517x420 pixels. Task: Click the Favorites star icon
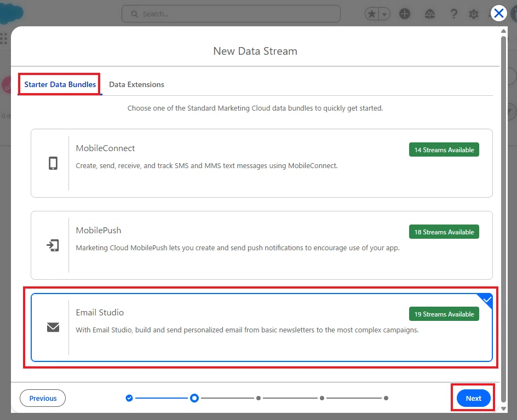(x=371, y=14)
